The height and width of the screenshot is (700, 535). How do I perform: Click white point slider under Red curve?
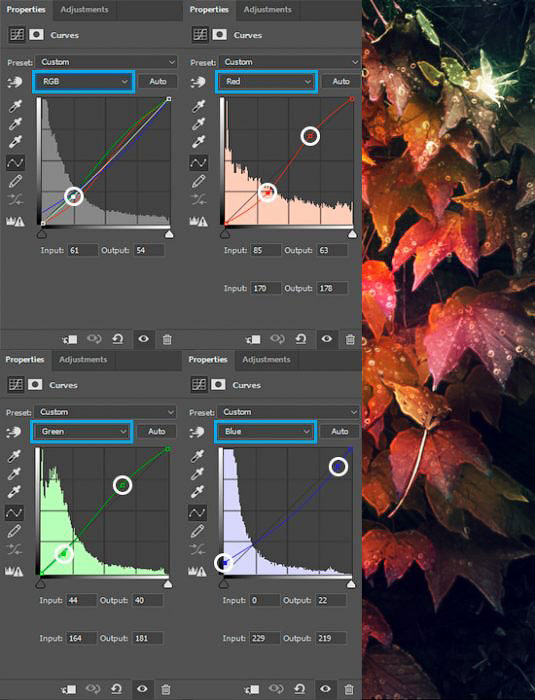point(352,234)
